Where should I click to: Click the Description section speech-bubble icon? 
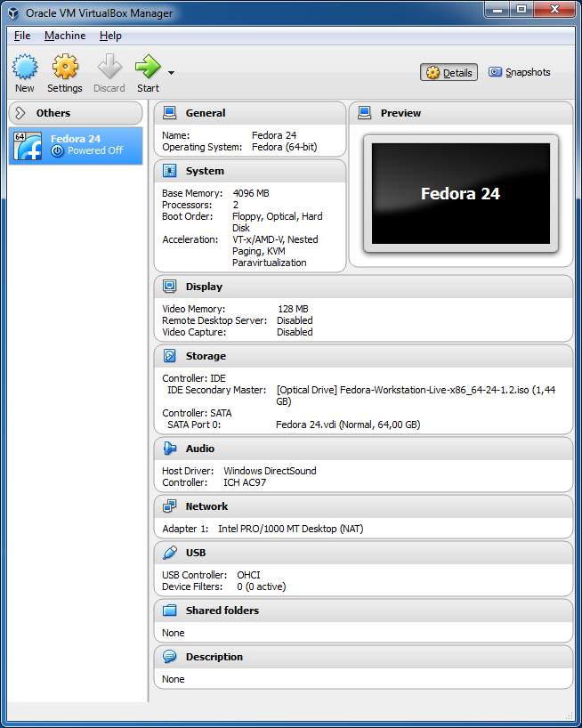point(170,657)
